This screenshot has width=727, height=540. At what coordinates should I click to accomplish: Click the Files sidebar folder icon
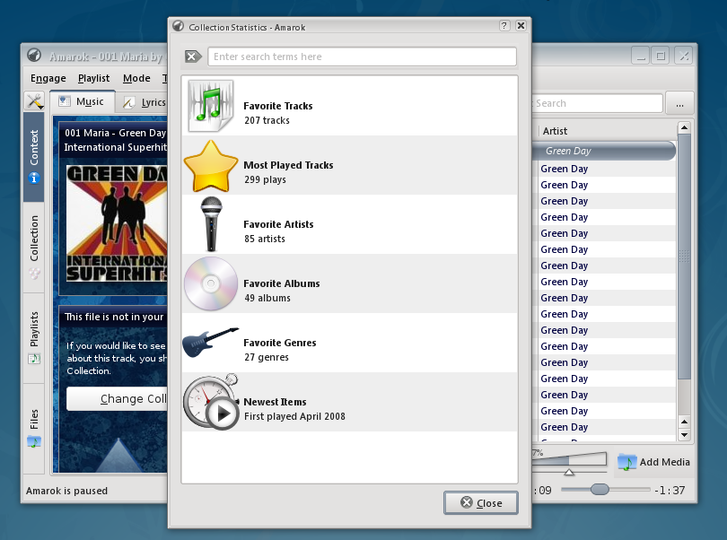pos(34,442)
